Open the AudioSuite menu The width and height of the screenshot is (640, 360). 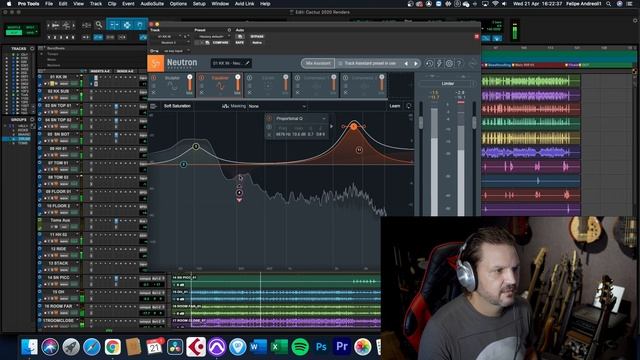pyautogui.click(x=152, y=4)
